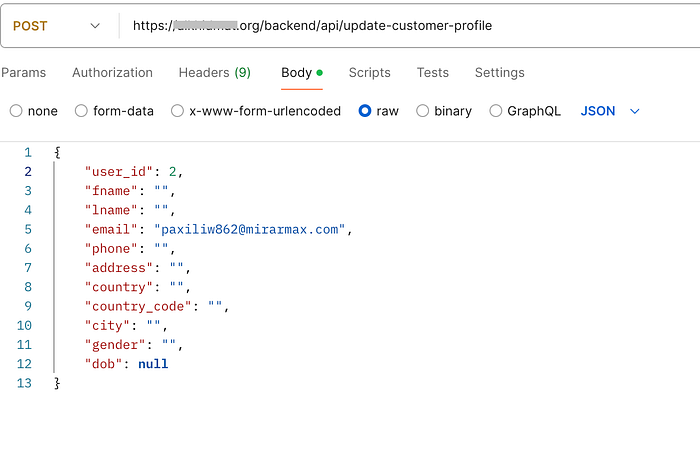Click the "dob" key on line 12
700x466 pixels.
click(104, 364)
